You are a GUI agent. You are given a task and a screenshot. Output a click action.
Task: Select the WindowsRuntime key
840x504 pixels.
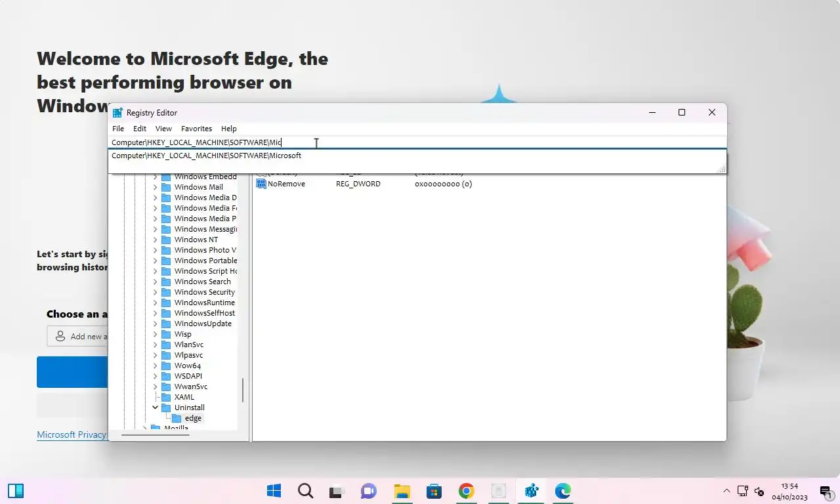204,303
